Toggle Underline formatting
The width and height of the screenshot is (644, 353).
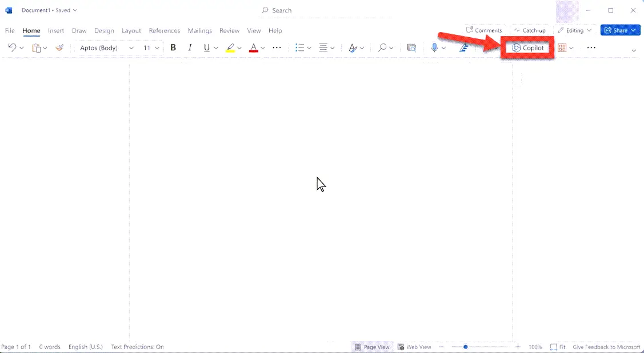(207, 47)
